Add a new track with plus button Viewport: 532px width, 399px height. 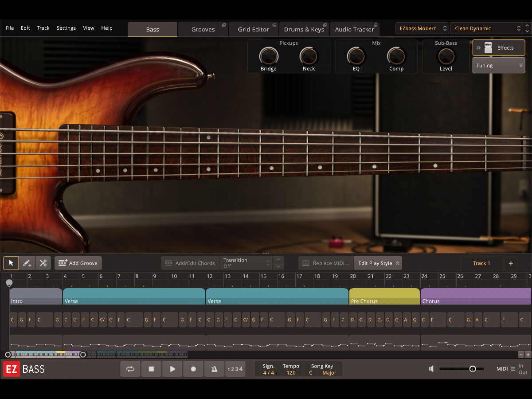point(511,263)
